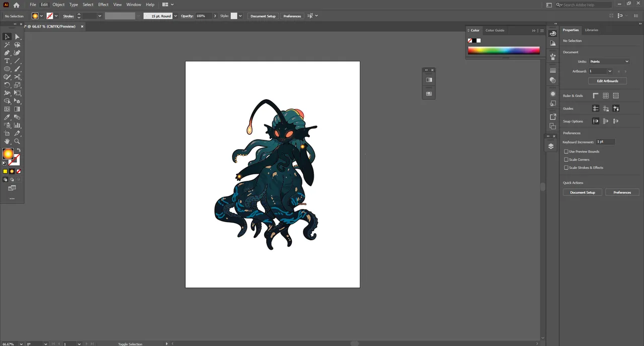Open the Edit Toolbar ellipsis
Screen dimensions: 644x346
[12, 199]
